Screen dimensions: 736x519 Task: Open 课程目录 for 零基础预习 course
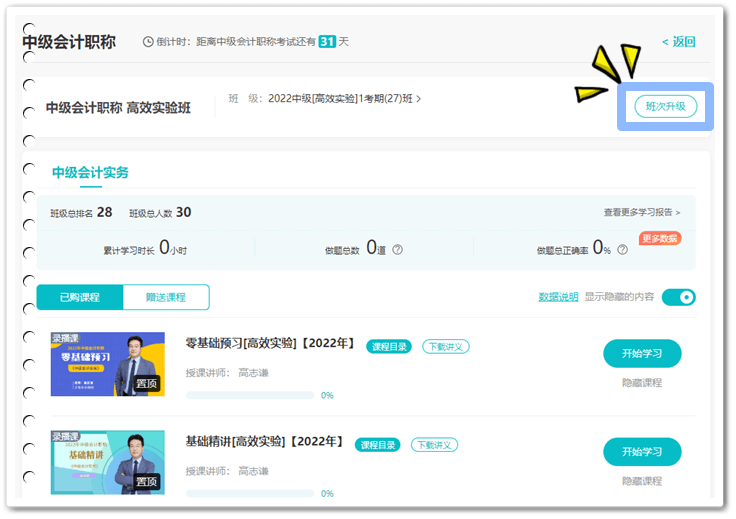[388, 346]
